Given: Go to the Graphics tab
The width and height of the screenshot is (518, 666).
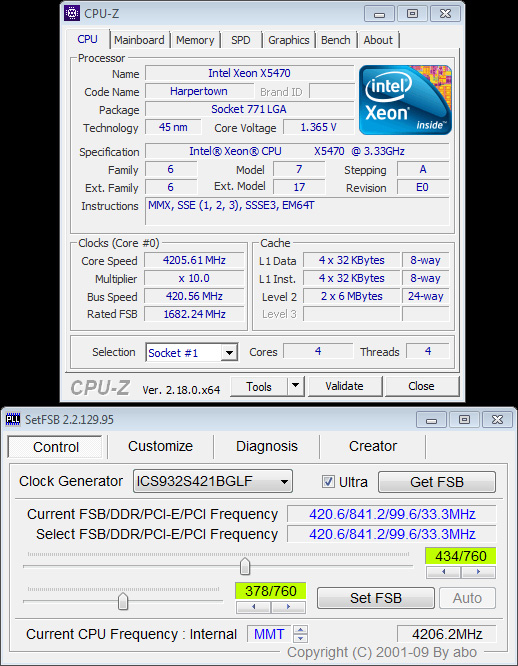Looking at the screenshot, I should [x=289, y=40].
